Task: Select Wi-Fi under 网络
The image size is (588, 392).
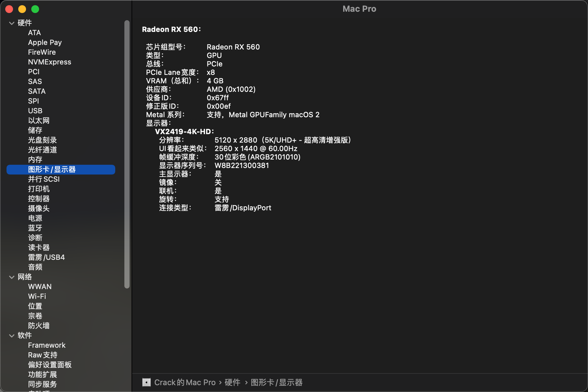Action: click(x=37, y=296)
